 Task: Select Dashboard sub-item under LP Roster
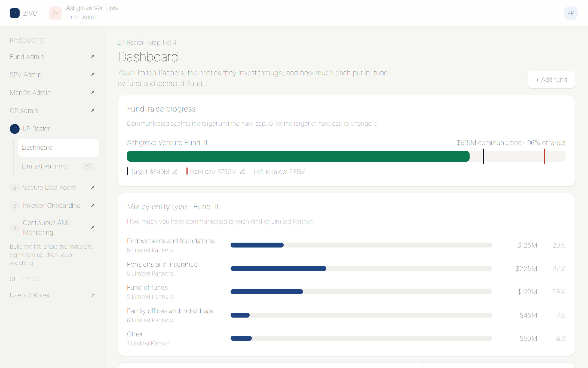58,148
